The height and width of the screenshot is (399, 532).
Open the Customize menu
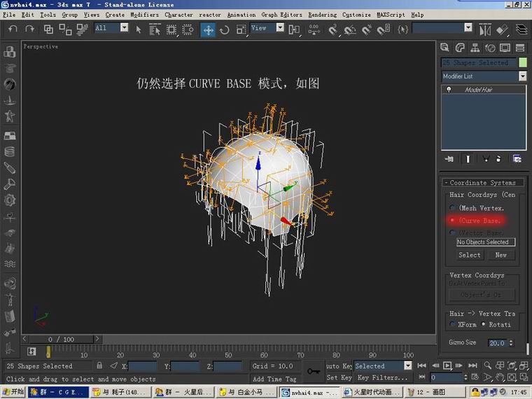click(x=356, y=15)
